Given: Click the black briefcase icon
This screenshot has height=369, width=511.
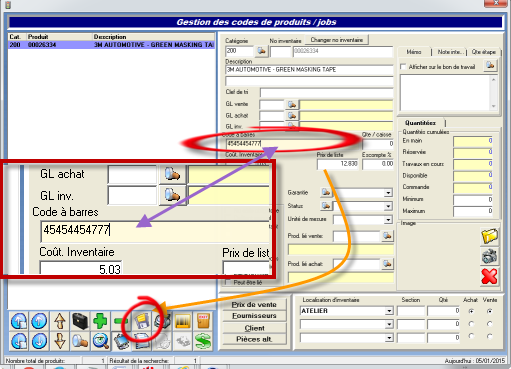Looking at the screenshot, I should pos(80,321).
